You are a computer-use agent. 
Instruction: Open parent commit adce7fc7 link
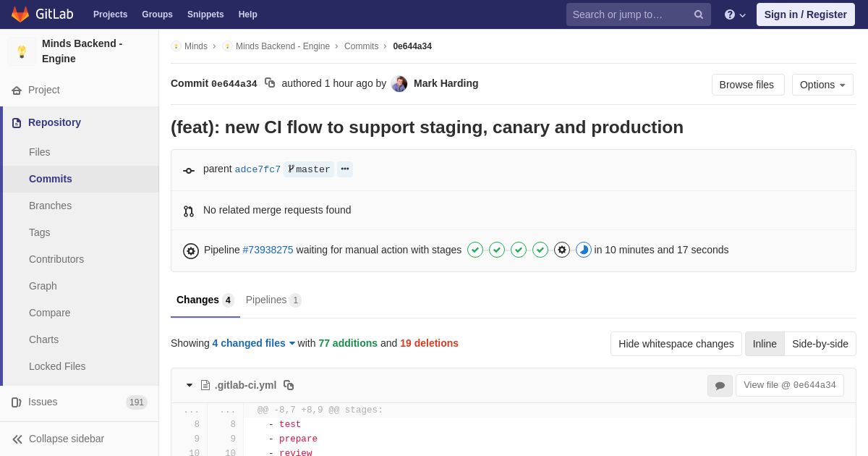[x=258, y=169]
